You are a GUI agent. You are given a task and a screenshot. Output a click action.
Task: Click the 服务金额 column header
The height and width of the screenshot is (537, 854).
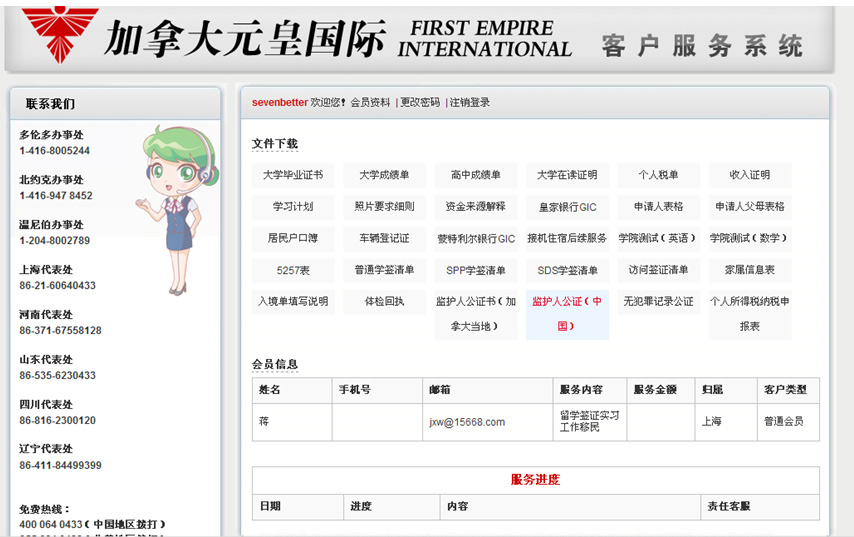pos(661,390)
